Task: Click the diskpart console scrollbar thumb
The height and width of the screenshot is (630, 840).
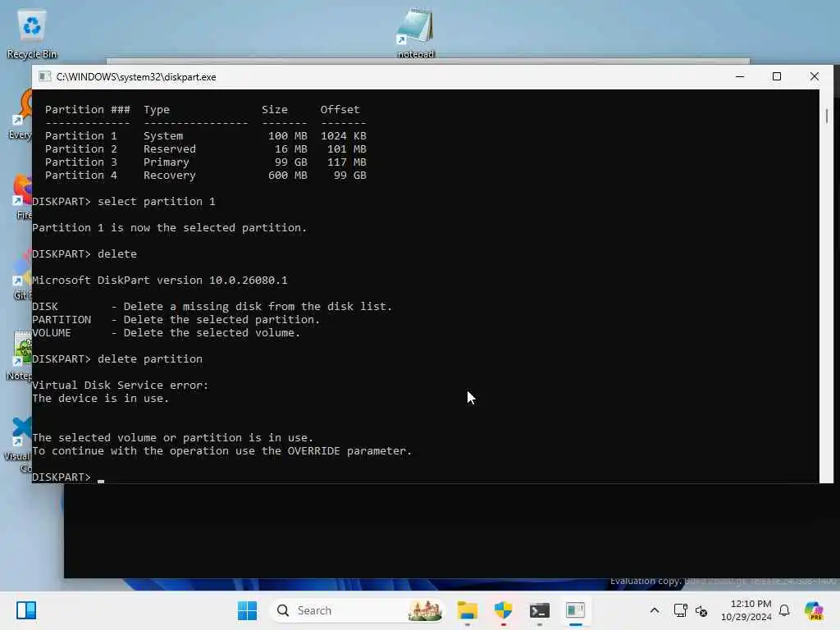Action: click(x=827, y=116)
